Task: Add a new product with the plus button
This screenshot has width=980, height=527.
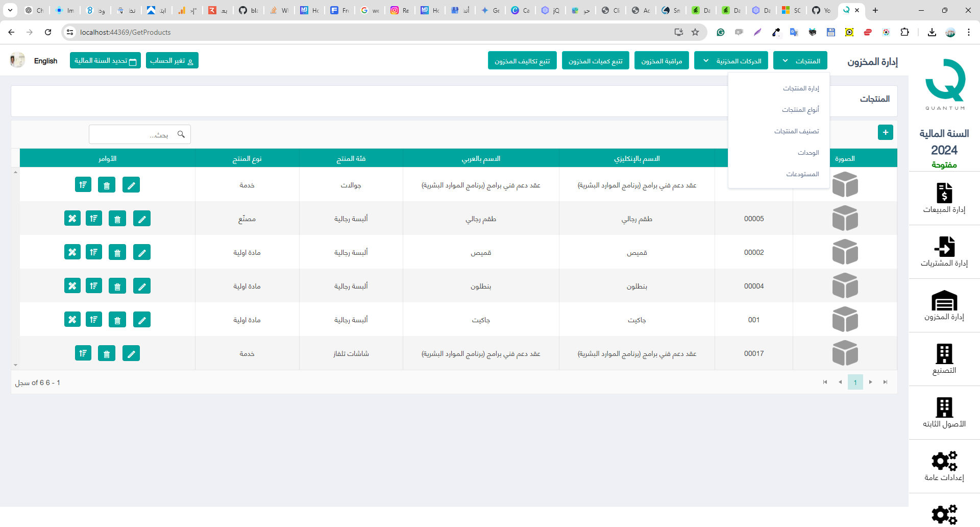Action: pos(885,132)
